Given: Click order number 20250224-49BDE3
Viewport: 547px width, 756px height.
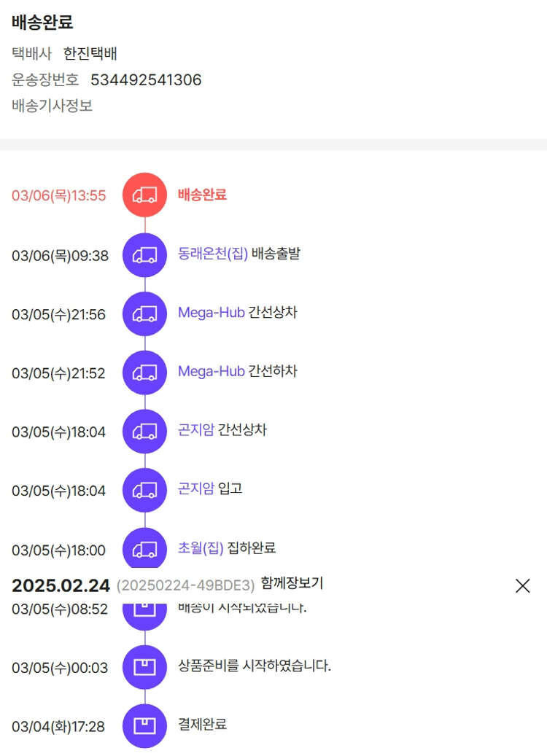Looking at the screenshot, I should pos(185,585).
